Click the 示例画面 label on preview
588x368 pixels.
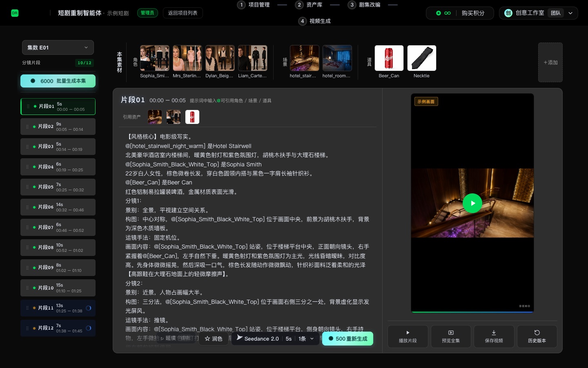426,101
